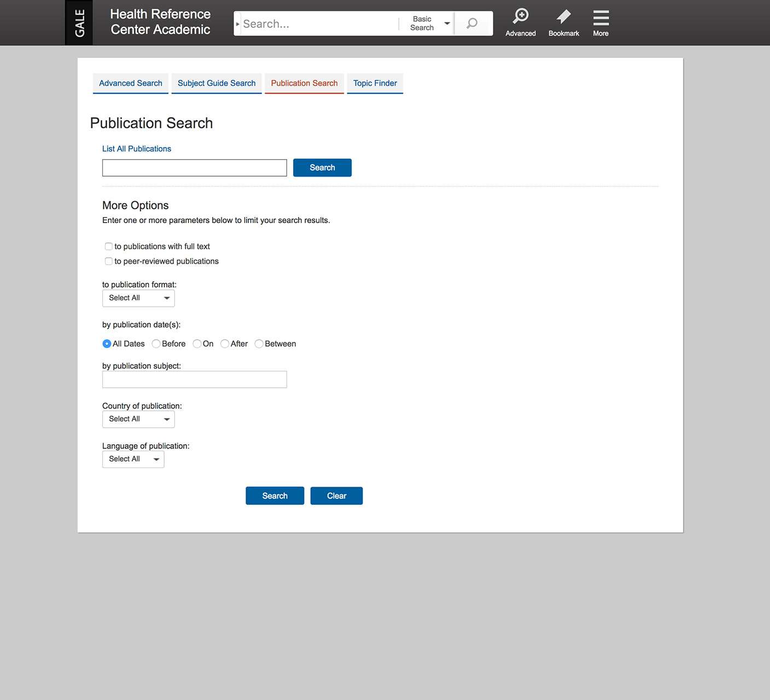The height and width of the screenshot is (700, 770).
Task: Switch to the Subject Guide Search tab
Action: (217, 83)
